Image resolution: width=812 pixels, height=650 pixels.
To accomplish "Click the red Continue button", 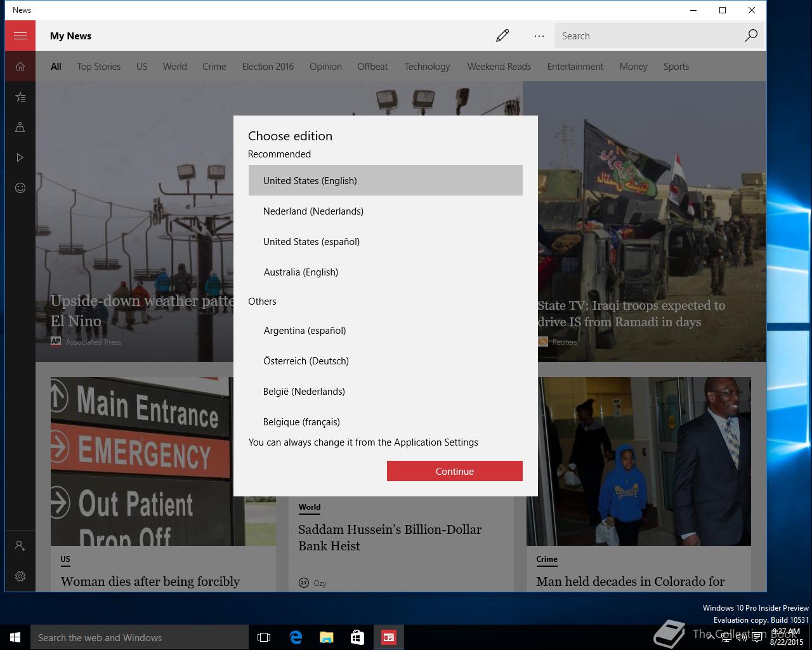I will pos(455,471).
